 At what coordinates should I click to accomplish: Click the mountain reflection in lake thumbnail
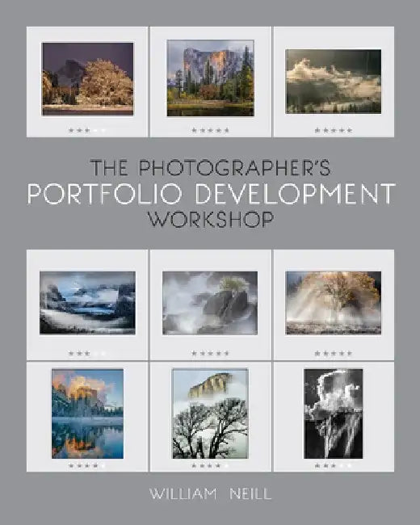coord(87,414)
